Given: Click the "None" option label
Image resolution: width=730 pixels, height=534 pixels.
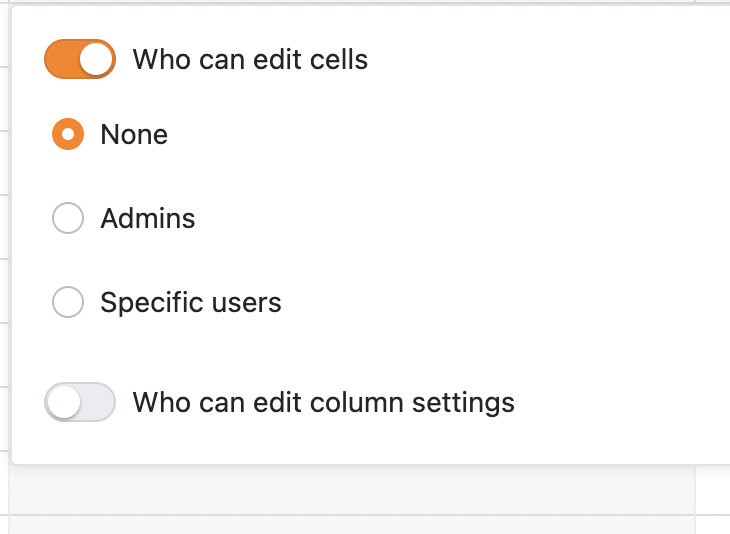Looking at the screenshot, I should (x=134, y=135).
